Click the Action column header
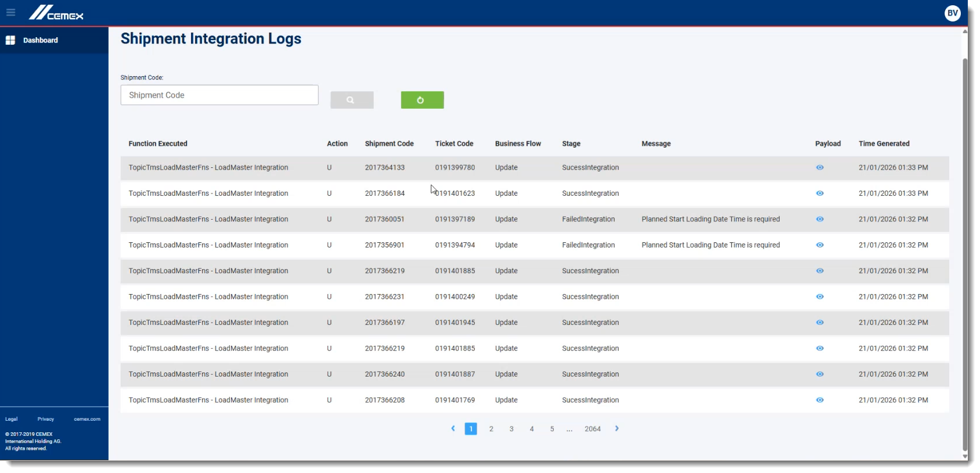Image resolution: width=980 pixels, height=473 pixels. click(x=337, y=144)
